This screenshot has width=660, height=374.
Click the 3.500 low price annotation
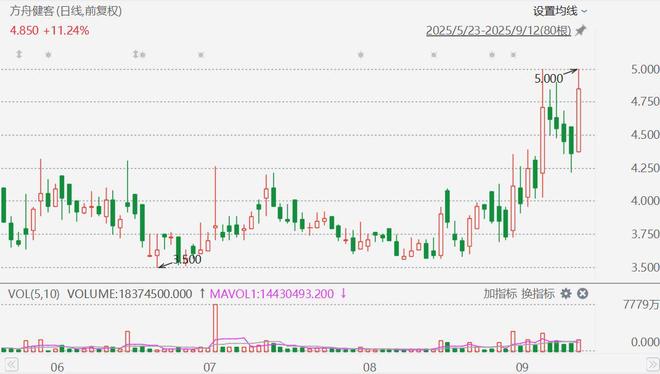coord(187,260)
